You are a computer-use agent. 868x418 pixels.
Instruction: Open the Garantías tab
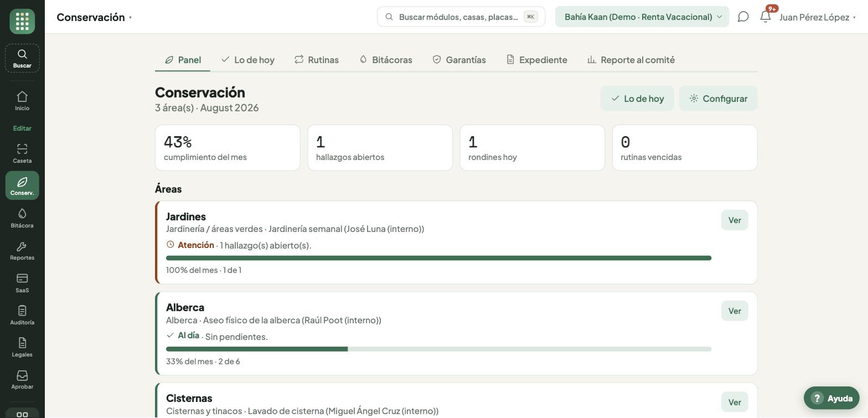click(x=459, y=60)
